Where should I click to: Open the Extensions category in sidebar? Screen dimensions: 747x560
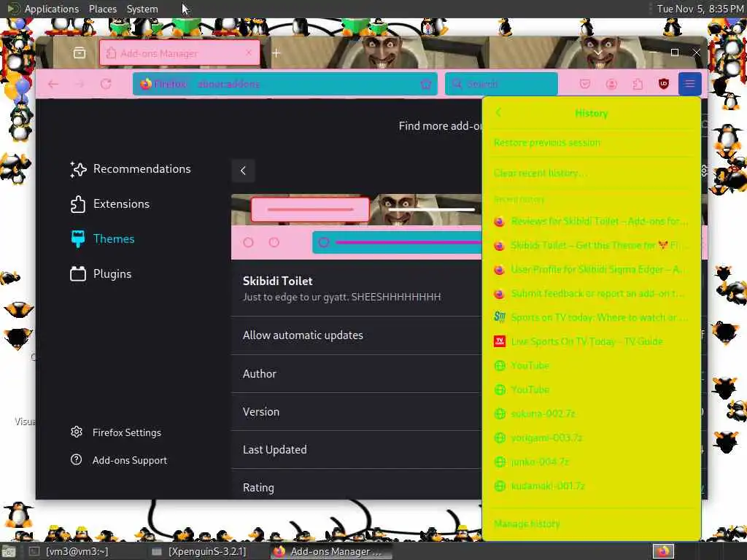coord(109,204)
